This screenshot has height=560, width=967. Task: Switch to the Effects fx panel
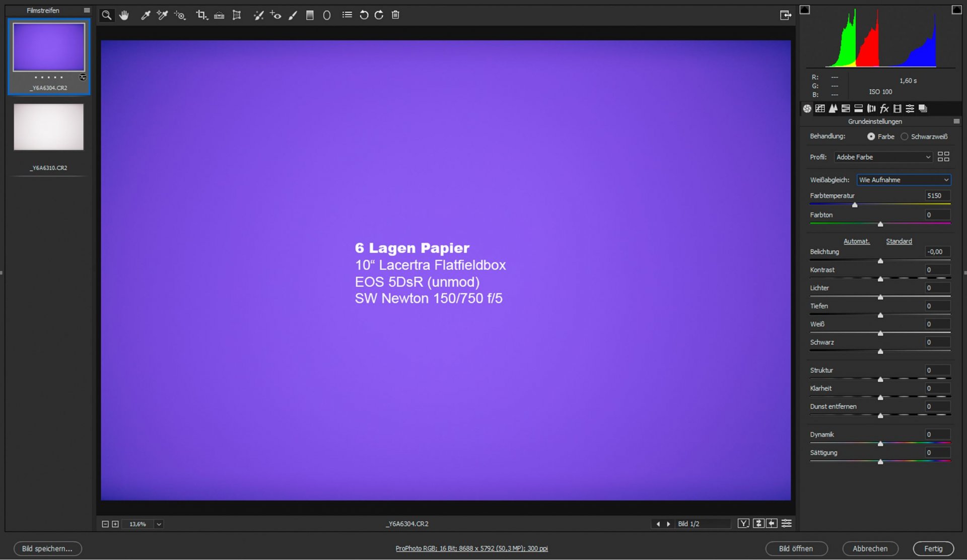884,108
